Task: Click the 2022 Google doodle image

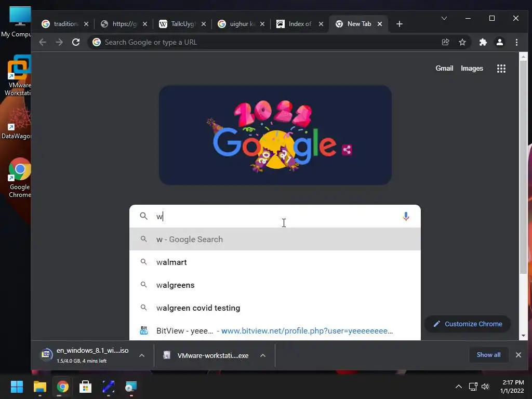Action: (x=275, y=135)
